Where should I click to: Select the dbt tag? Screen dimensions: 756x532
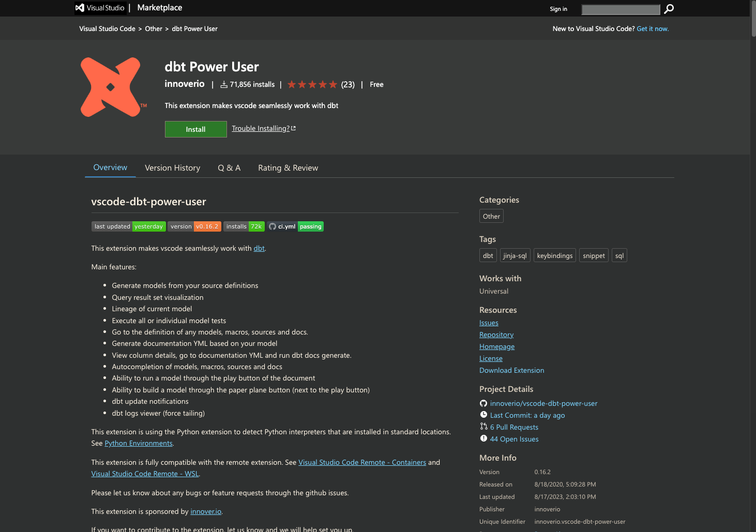point(488,255)
